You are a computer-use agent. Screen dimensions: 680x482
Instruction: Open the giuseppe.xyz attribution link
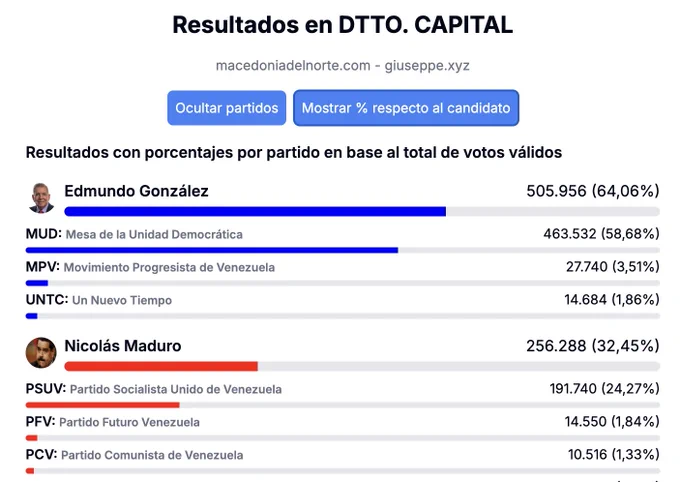tap(427, 66)
